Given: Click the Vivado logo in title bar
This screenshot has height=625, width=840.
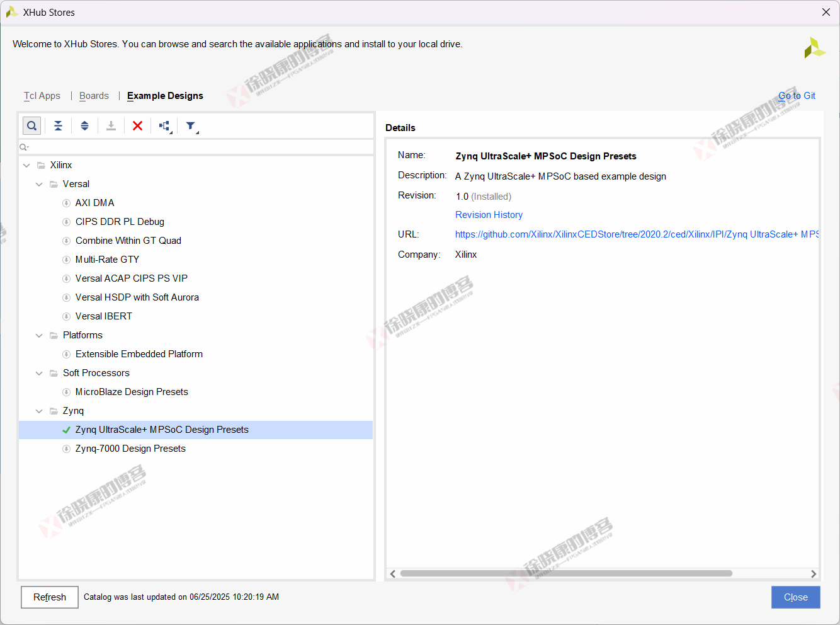Looking at the screenshot, I should coord(11,12).
